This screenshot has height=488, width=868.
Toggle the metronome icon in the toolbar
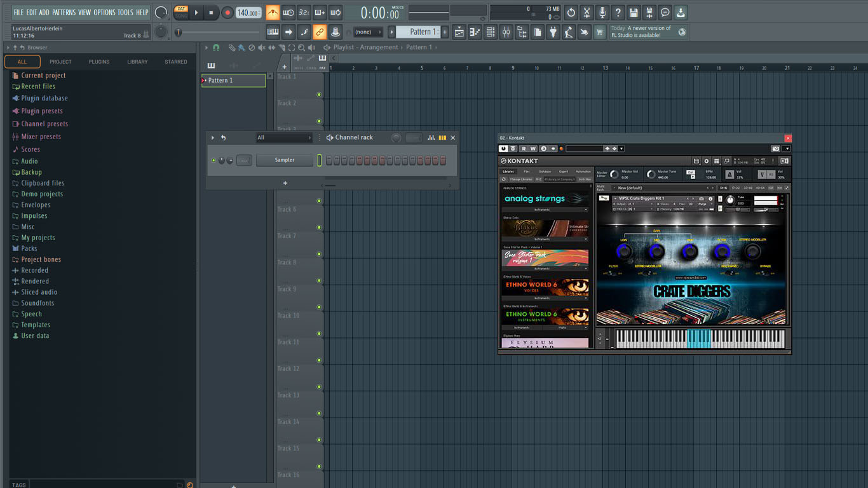[x=273, y=13]
